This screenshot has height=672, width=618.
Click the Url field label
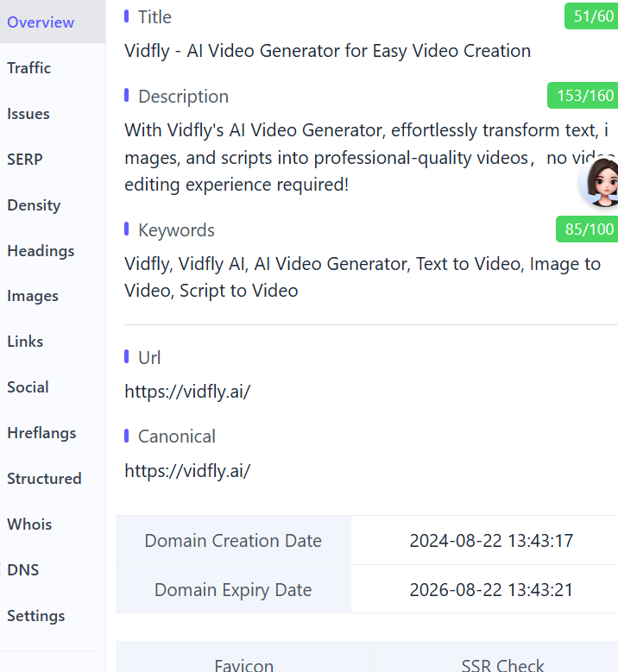pyautogui.click(x=149, y=358)
